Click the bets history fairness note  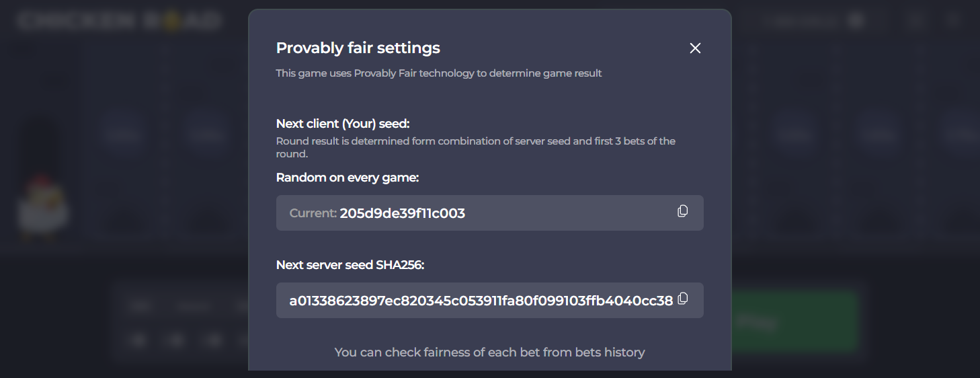click(489, 352)
